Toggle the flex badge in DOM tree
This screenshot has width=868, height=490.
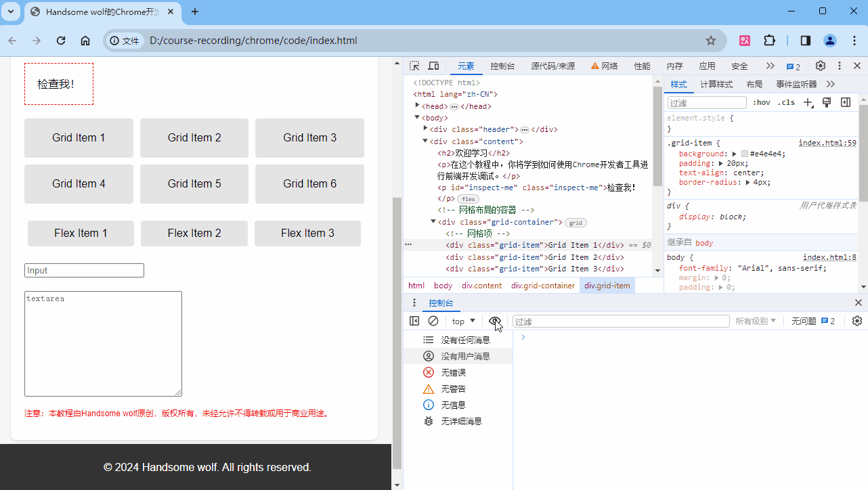(468, 199)
